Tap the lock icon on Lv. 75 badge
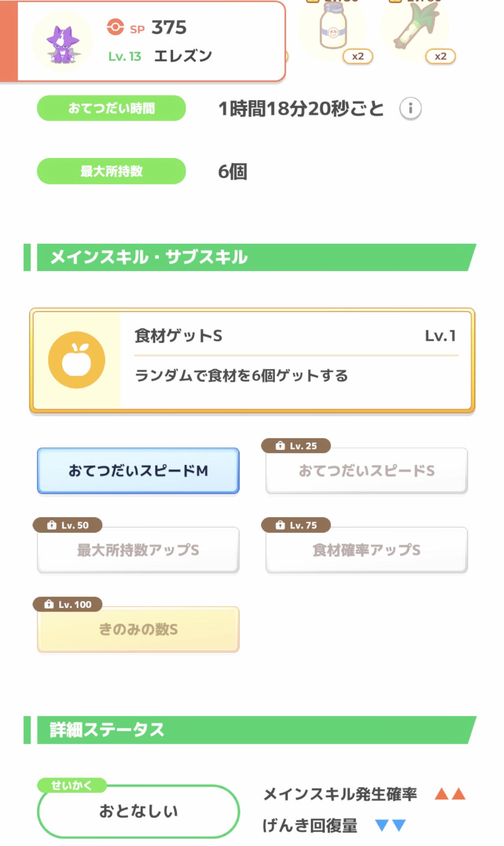This screenshot has height=846, width=504. pos(280,525)
